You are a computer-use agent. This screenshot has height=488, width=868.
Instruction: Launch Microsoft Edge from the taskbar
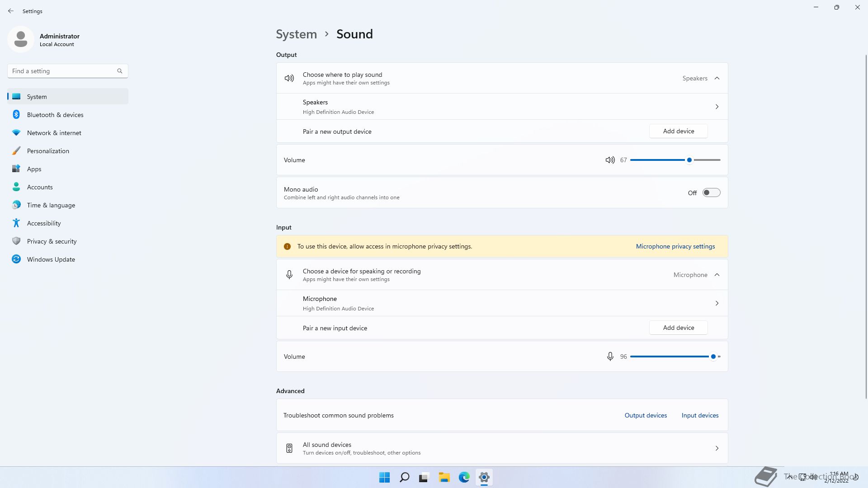(x=464, y=477)
